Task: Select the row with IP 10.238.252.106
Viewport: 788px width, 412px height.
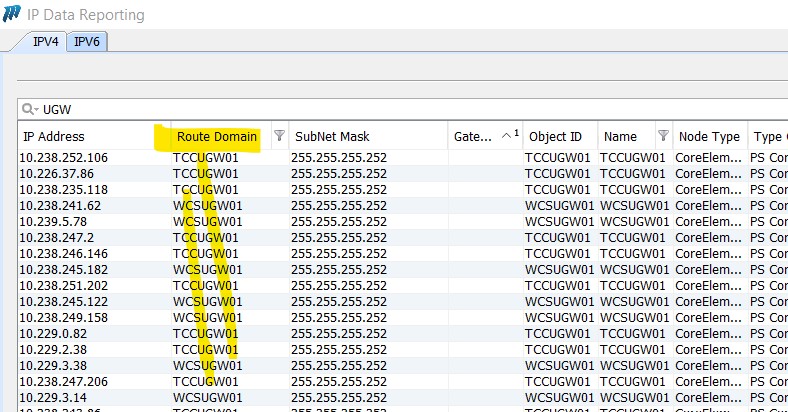Action: [x=65, y=158]
